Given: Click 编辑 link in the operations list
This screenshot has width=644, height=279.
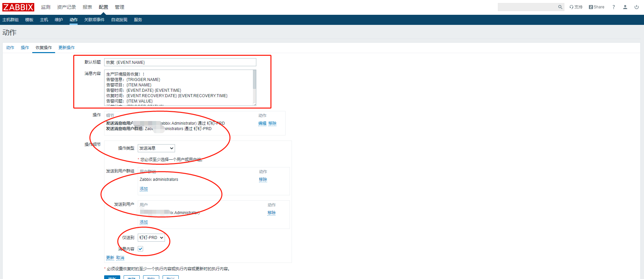Looking at the screenshot, I should tap(262, 123).
